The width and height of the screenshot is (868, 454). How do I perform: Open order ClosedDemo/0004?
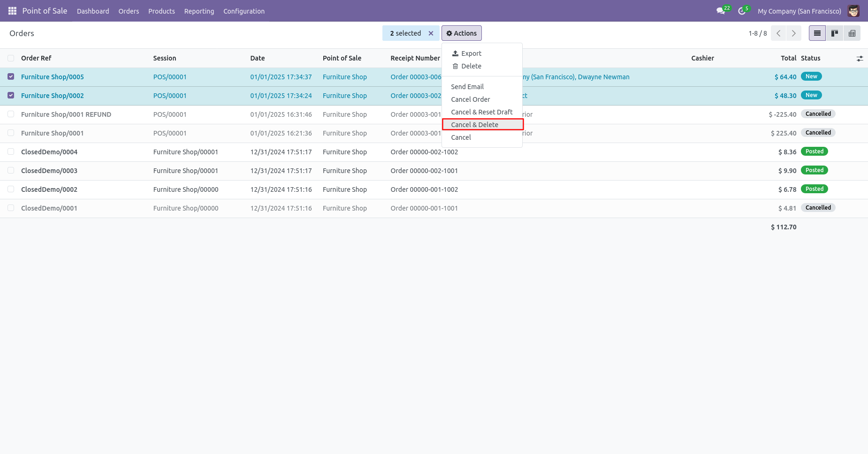[49, 152]
